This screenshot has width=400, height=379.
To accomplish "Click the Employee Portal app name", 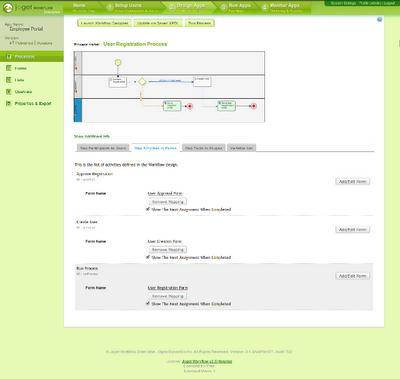I will tap(26, 29).
